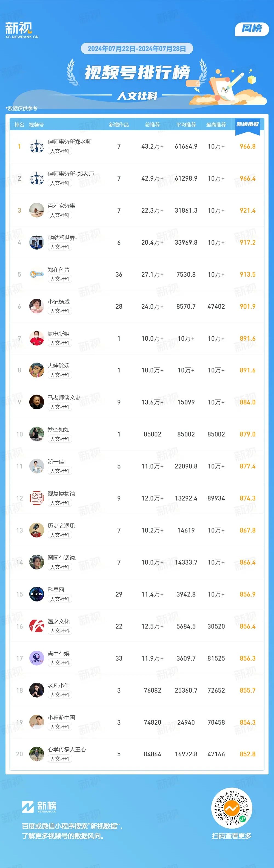The height and width of the screenshot is (868, 274).
Task: Click the date range 2024年07月22日-07月28日 pill
Action: (x=137, y=48)
